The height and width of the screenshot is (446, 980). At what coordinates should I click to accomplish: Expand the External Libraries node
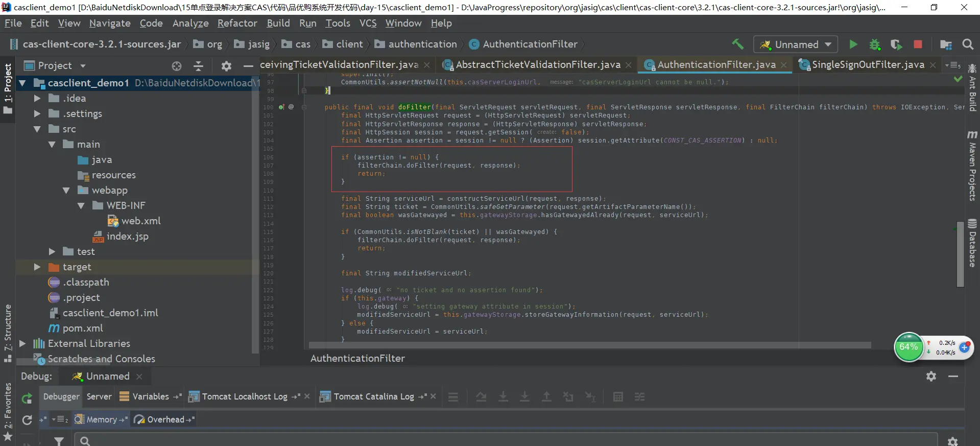coord(22,344)
